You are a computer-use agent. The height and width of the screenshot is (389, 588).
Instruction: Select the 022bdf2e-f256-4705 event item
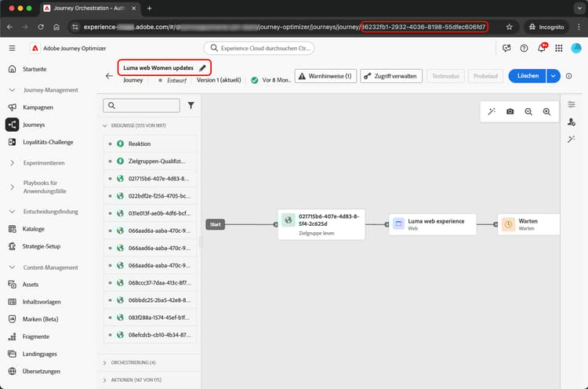tap(150, 196)
